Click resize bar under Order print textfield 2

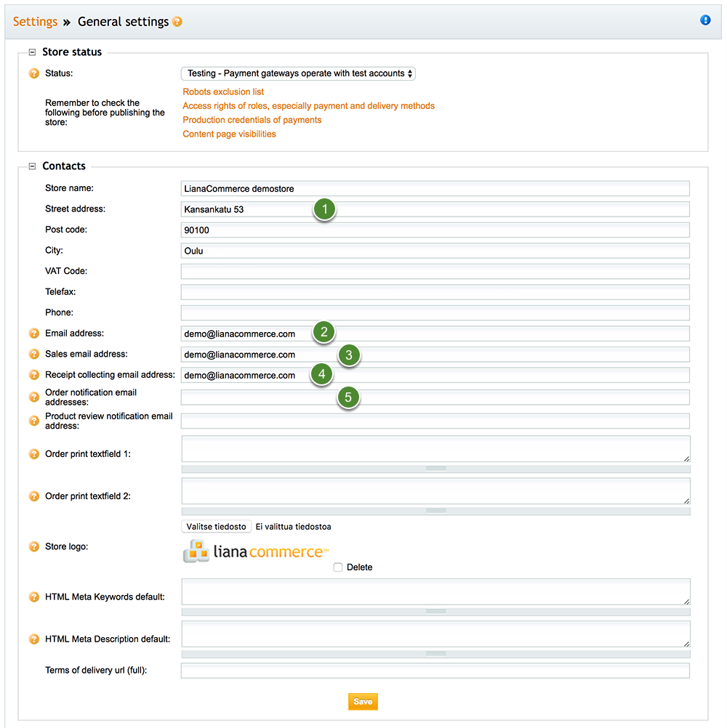[x=435, y=511]
